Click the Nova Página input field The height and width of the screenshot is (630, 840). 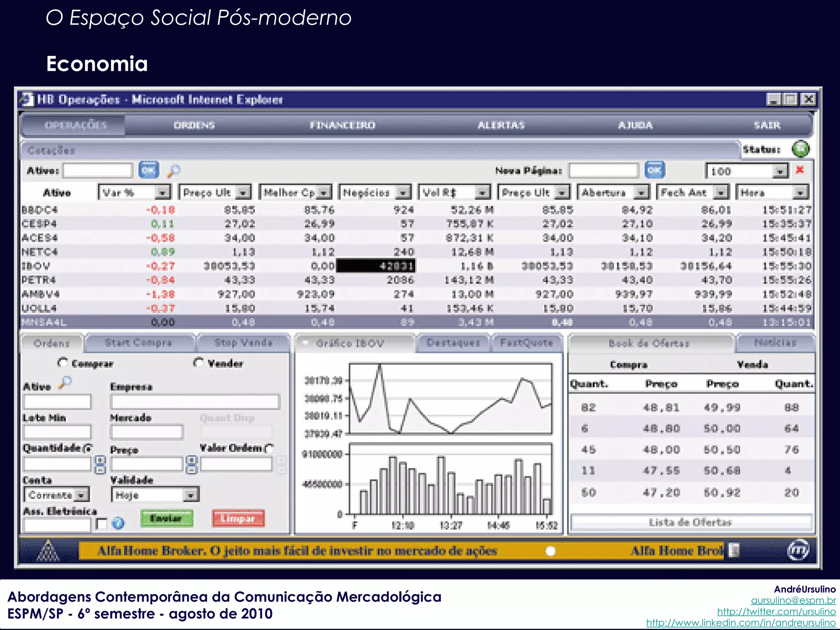click(x=604, y=171)
